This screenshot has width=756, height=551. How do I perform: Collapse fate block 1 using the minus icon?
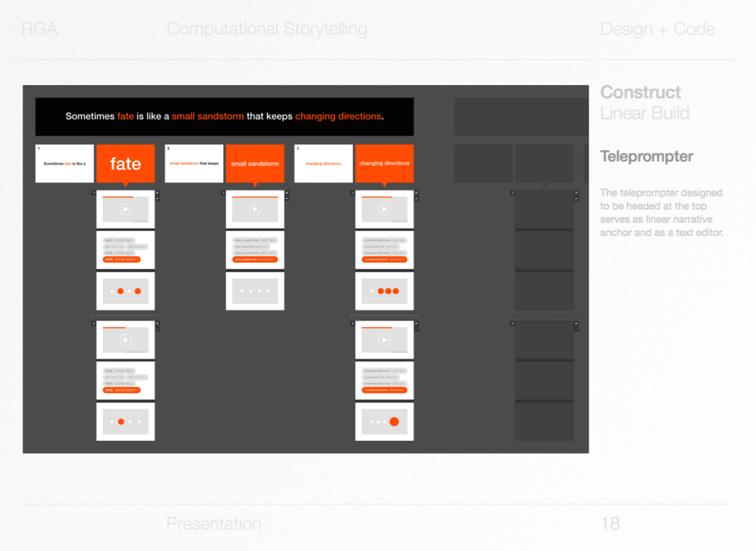pyautogui.click(x=157, y=199)
